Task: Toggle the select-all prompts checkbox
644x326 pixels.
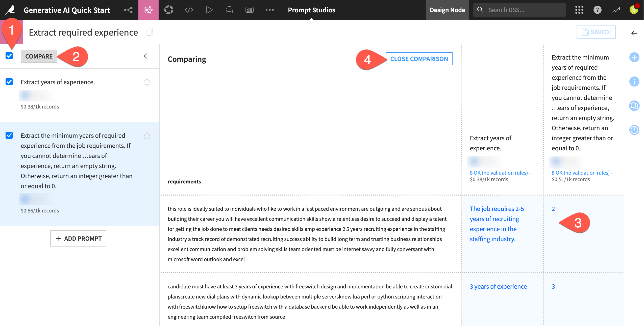Action: 9,56
